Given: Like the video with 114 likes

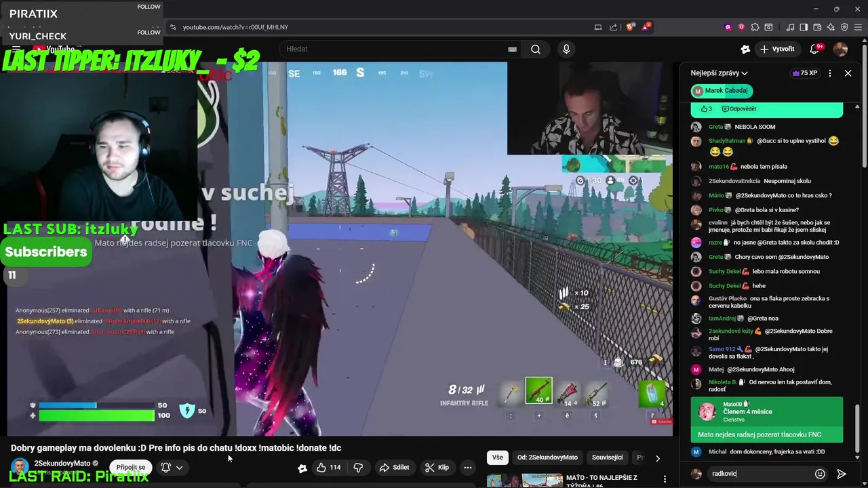Looking at the screenshot, I should 328,468.
